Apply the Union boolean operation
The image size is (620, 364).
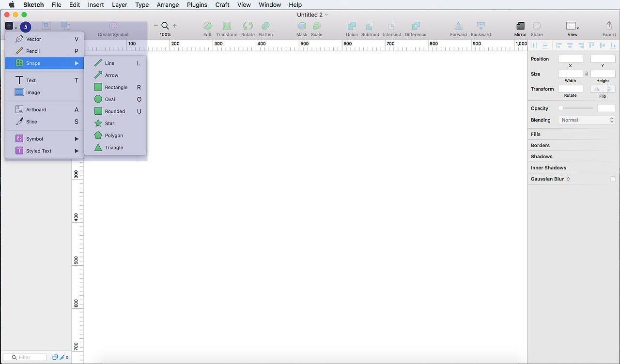(352, 26)
